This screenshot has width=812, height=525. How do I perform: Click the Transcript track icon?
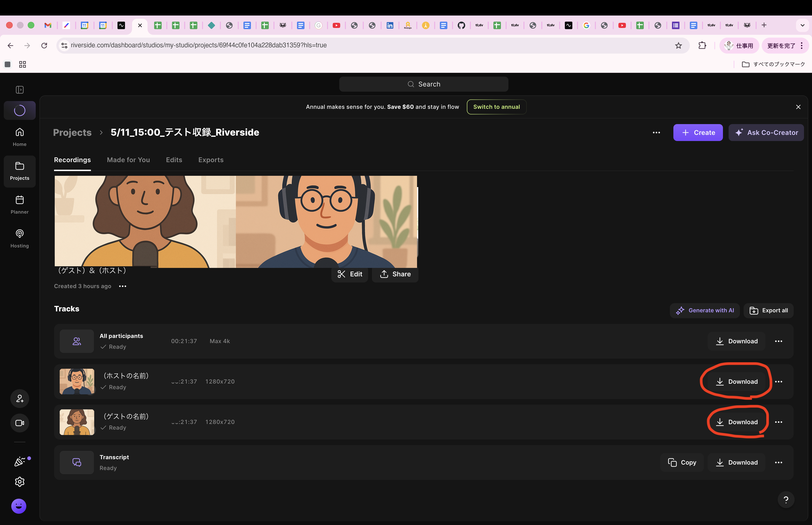pyautogui.click(x=77, y=463)
